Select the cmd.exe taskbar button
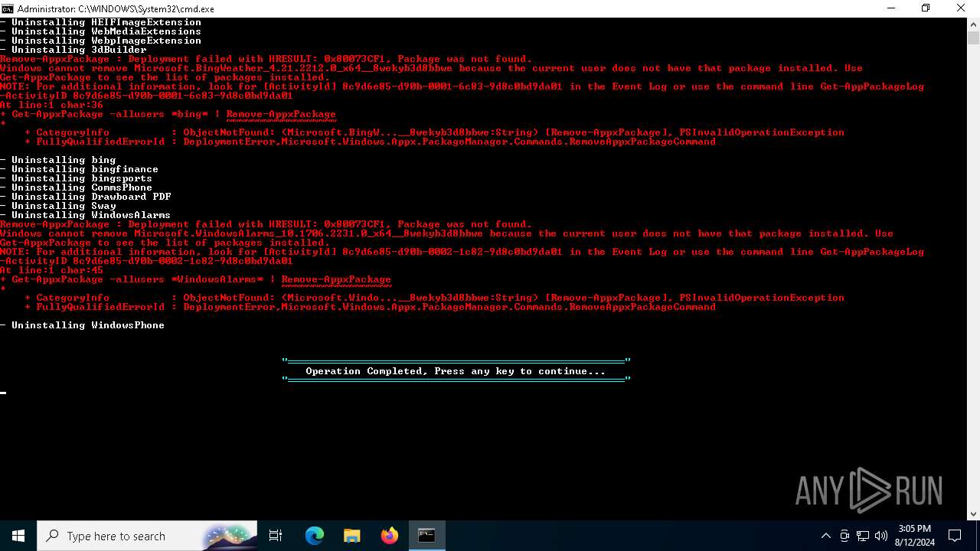The width and height of the screenshot is (980, 551). pos(426,536)
